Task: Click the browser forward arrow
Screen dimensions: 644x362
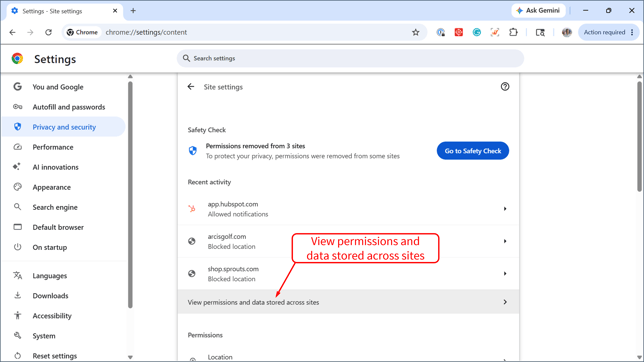Action: [x=30, y=32]
